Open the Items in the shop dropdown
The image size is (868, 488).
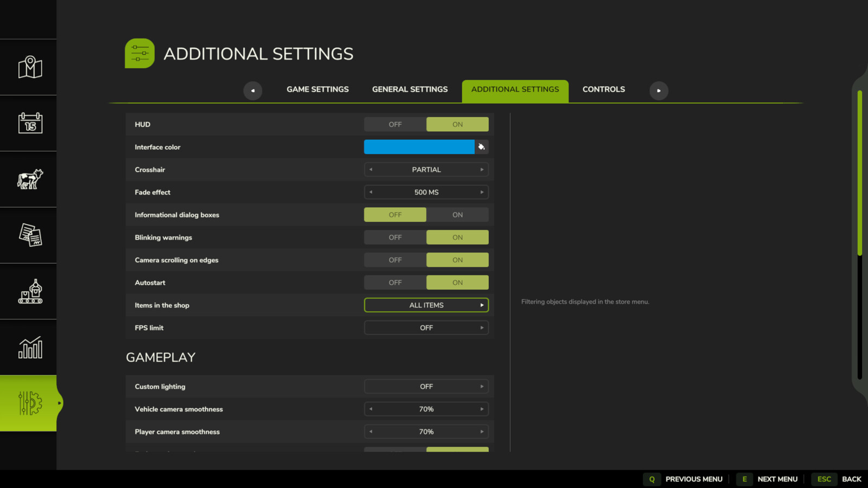[x=426, y=305]
